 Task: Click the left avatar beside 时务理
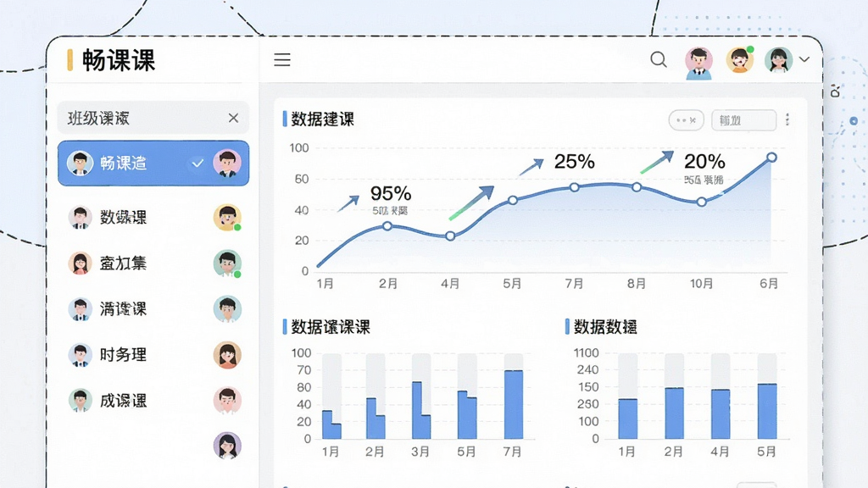pyautogui.click(x=80, y=355)
